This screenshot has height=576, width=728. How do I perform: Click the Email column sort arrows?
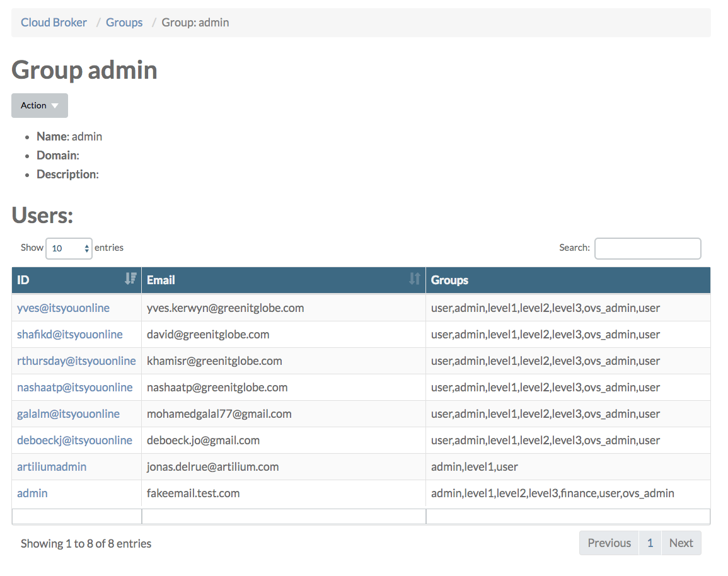[414, 279]
